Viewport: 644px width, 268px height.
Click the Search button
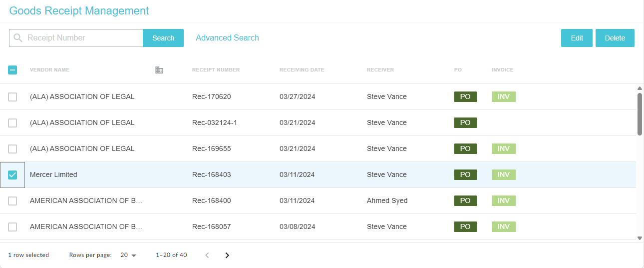[163, 38]
